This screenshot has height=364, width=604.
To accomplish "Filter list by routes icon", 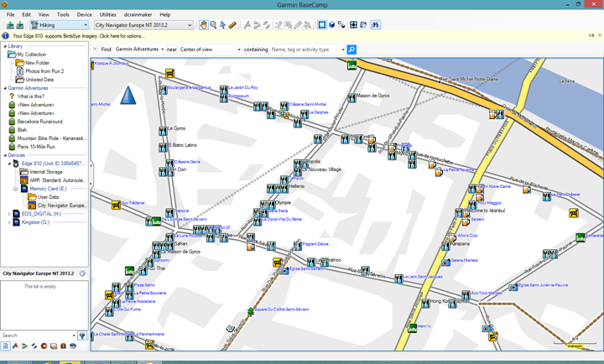I will 24,346.
